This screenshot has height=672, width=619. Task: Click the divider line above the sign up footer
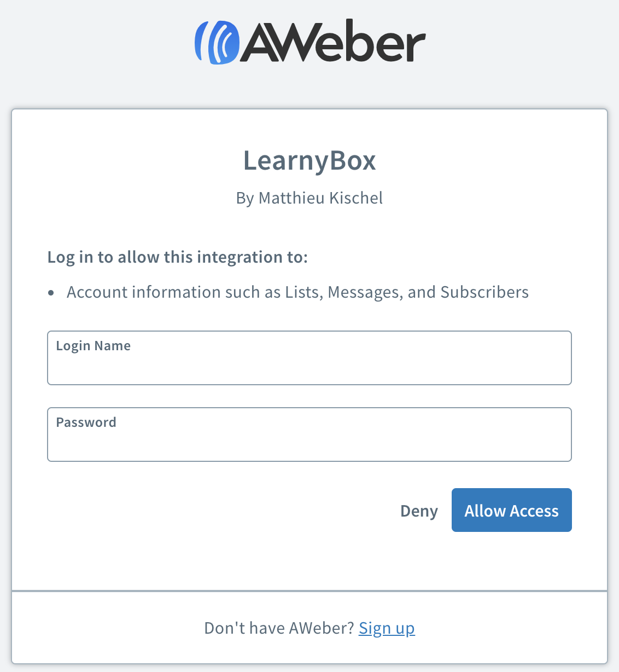pyautogui.click(x=309, y=591)
